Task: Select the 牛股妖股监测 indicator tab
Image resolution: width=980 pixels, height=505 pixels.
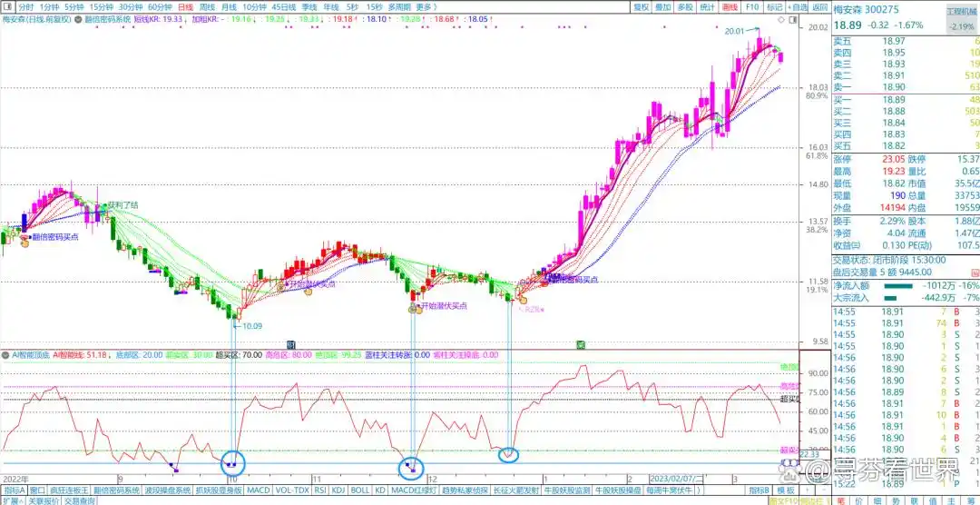Action: point(567,490)
